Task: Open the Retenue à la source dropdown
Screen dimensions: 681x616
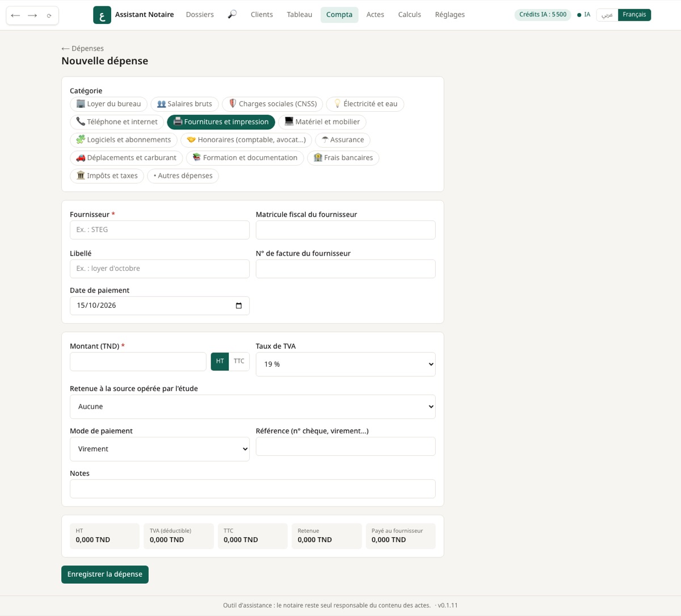Action: click(253, 407)
